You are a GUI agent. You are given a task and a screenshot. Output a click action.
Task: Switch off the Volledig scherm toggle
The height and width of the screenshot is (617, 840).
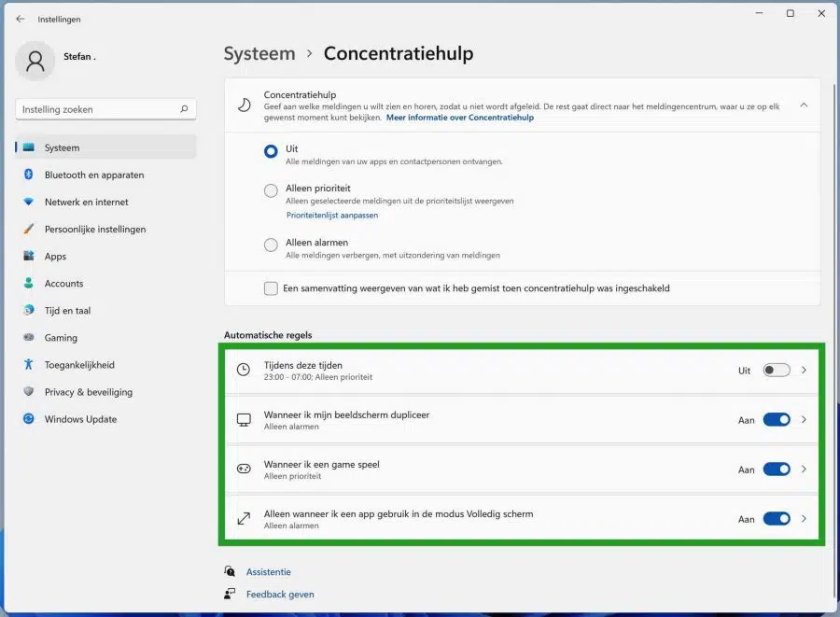point(777,518)
